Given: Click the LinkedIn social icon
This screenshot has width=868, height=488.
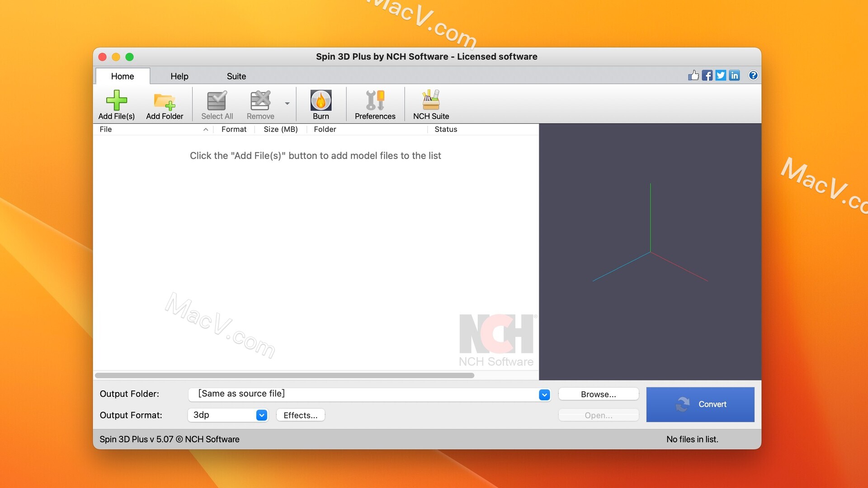Looking at the screenshot, I should click(x=735, y=75).
